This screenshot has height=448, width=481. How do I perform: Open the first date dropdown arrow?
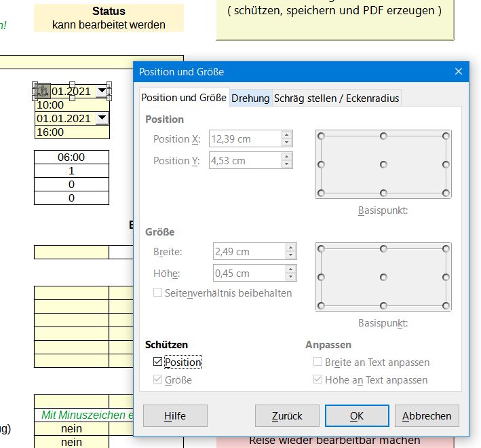102,91
